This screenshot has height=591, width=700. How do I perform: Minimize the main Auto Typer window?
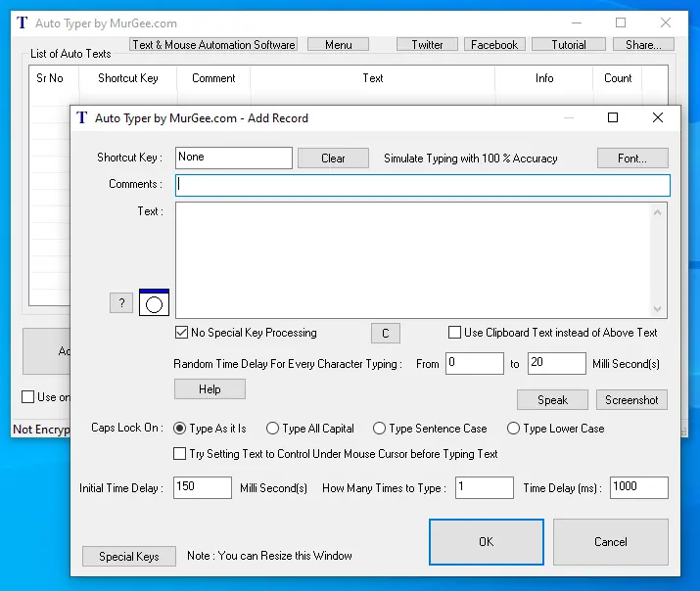click(577, 23)
